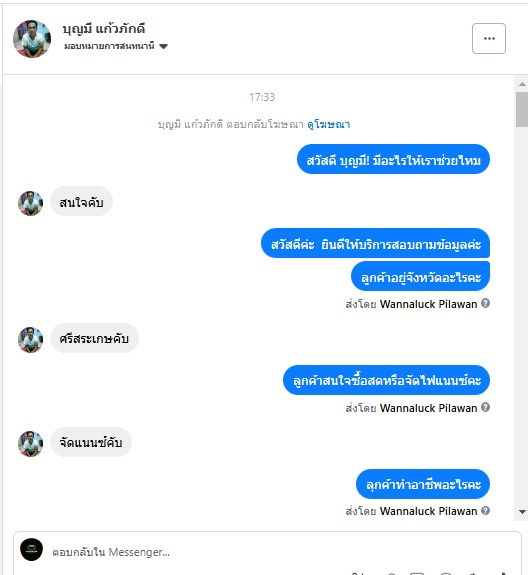Click sender avatar next to สนใจคับ message
The height and width of the screenshot is (575, 528).
tap(30, 203)
